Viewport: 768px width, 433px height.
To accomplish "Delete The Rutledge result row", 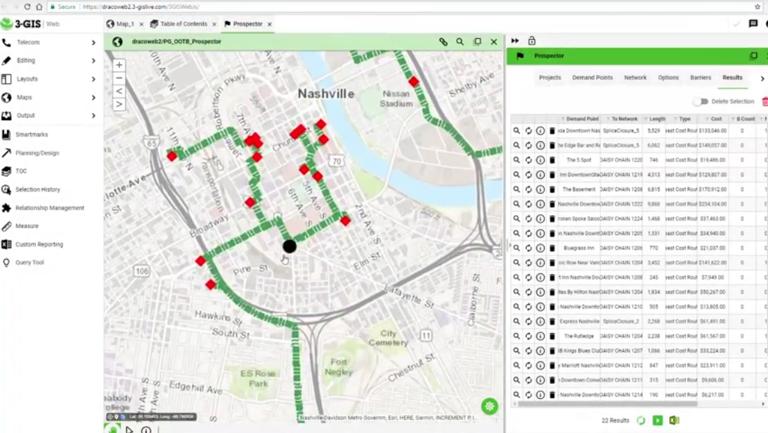I will pos(552,337).
